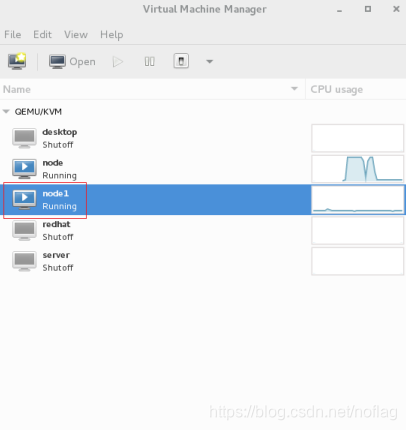406x430 pixels.
Task: Click the desktop VM monitor icon
Action: tap(24, 138)
